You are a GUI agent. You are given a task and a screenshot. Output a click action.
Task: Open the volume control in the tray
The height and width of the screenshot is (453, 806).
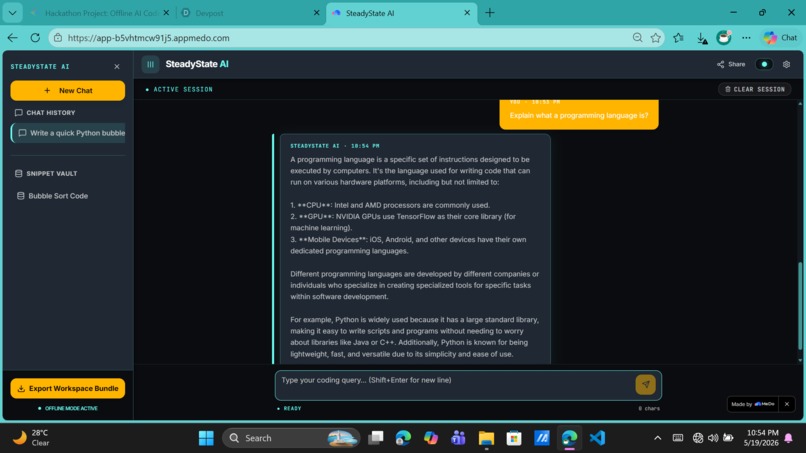tap(713, 438)
